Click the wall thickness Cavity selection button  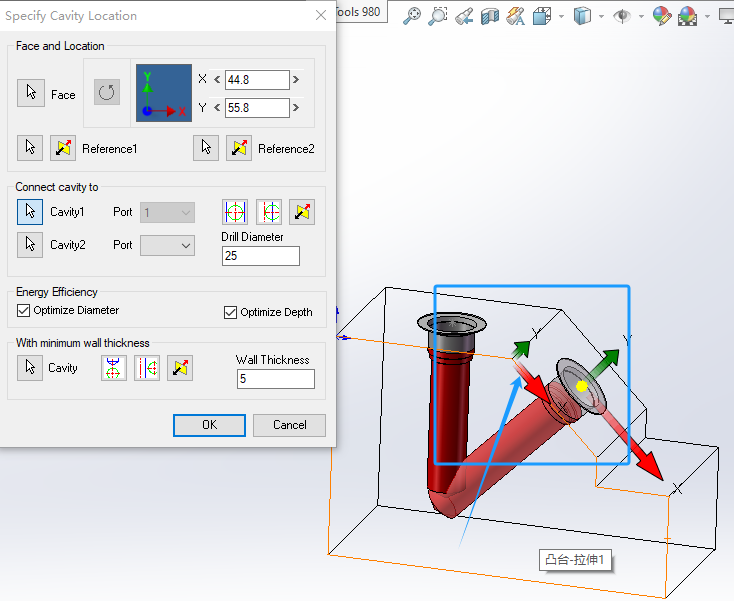tap(30, 368)
